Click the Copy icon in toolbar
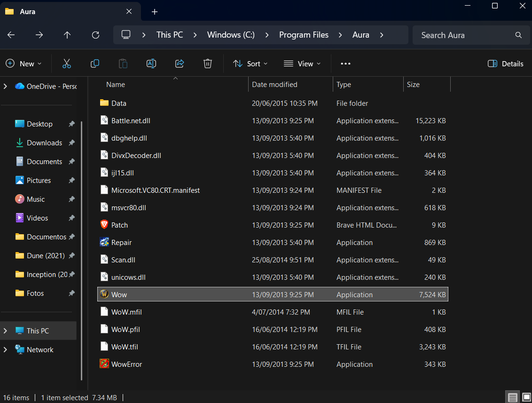The height and width of the screenshot is (403, 532). click(94, 63)
